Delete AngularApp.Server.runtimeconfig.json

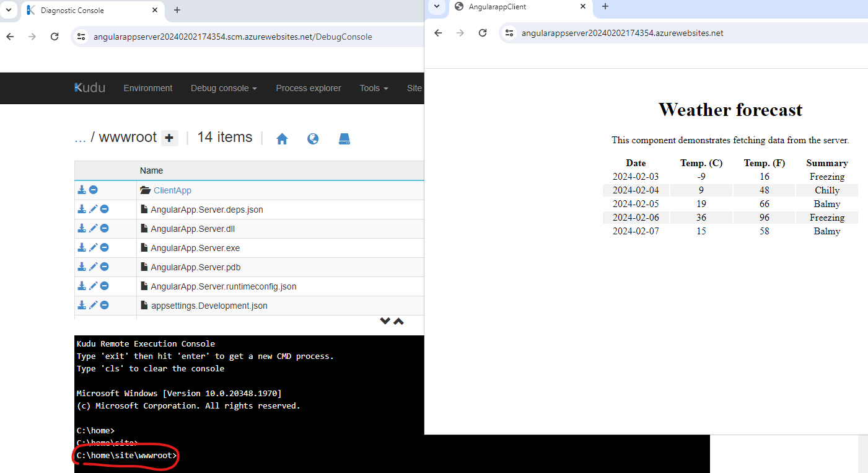tap(105, 286)
